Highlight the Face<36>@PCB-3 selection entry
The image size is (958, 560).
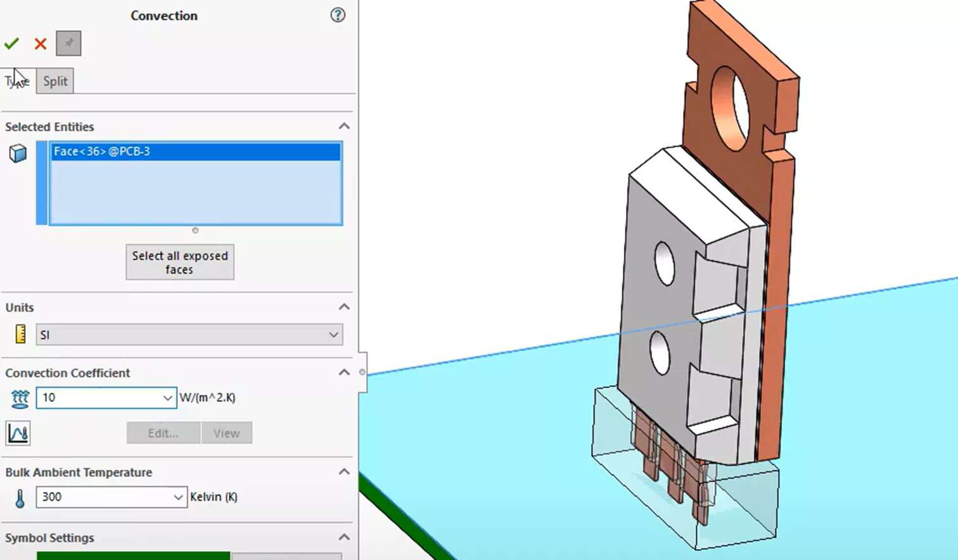point(195,152)
